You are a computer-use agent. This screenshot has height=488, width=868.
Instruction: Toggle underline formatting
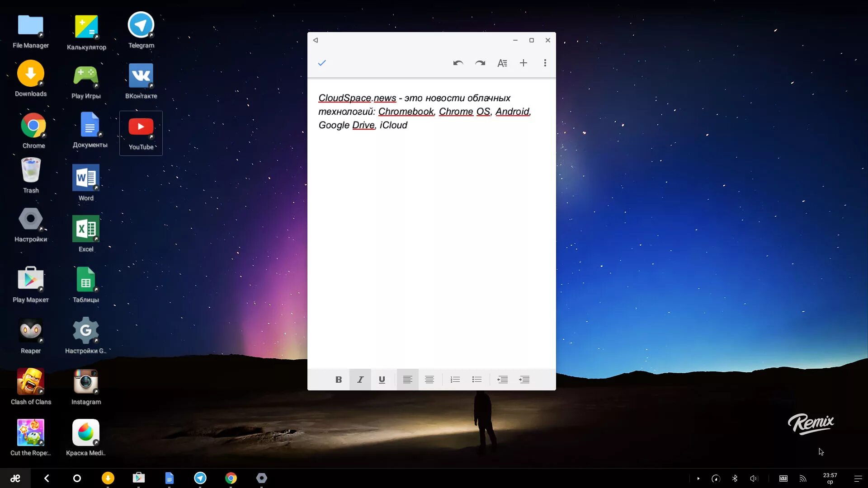382,380
